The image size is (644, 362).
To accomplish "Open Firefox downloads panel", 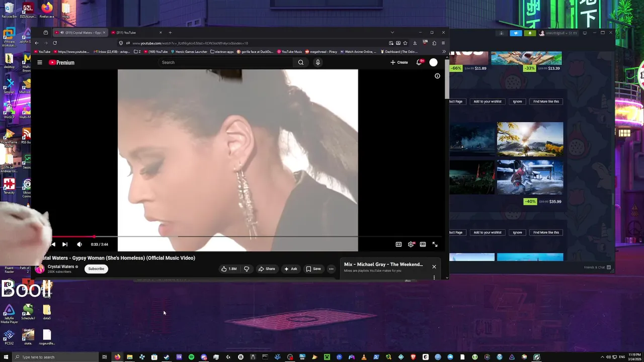I will coord(415,43).
